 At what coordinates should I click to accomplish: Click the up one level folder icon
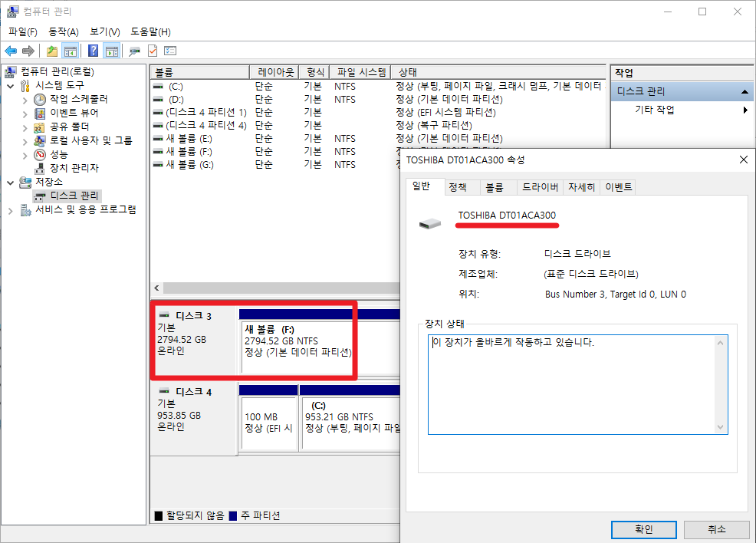click(x=51, y=51)
